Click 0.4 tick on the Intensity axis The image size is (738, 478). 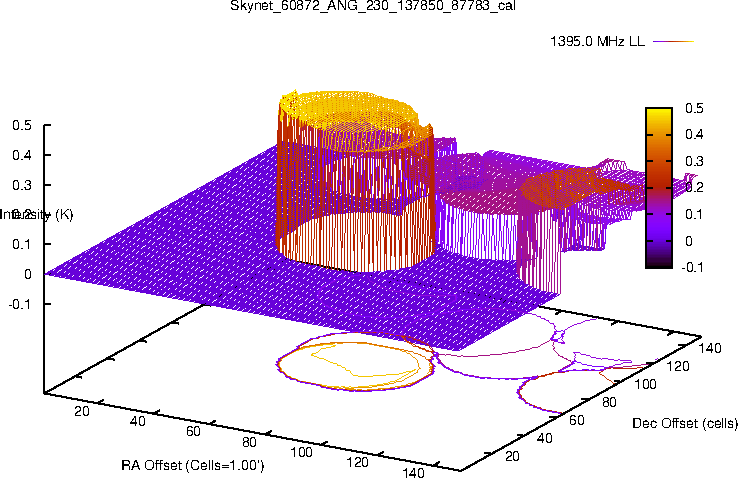(22, 155)
